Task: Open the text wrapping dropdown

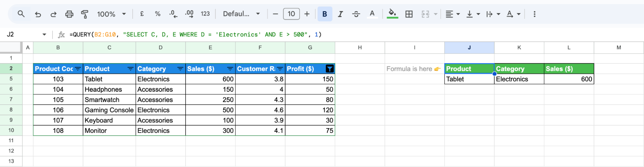Action: coord(493,14)
